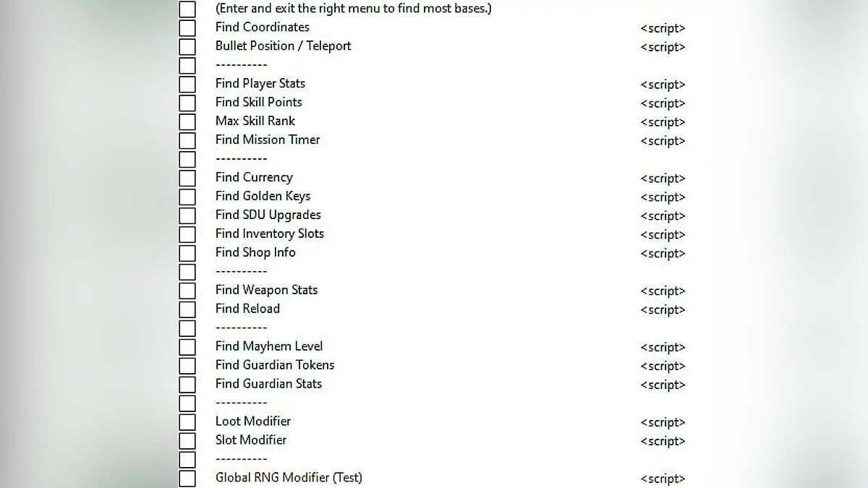Select the Find Inventory Slots row label
868x488 pixels.
tap(269, 234)
